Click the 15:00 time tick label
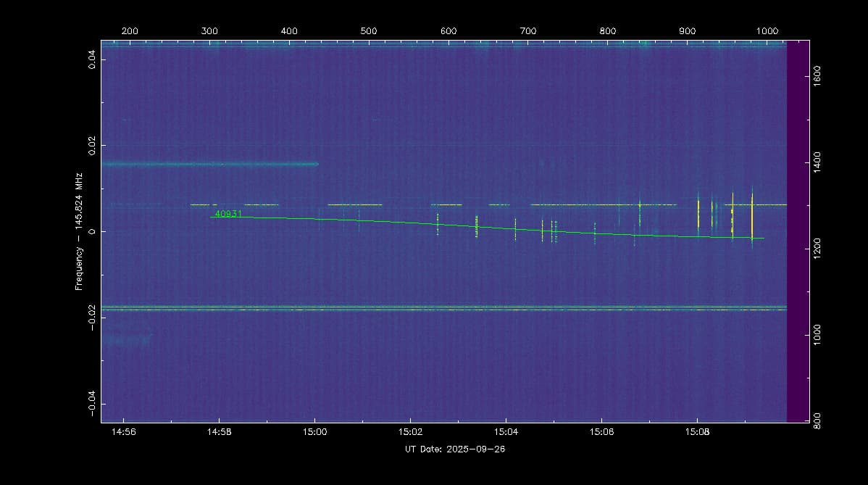 click(x=314, y=433)
